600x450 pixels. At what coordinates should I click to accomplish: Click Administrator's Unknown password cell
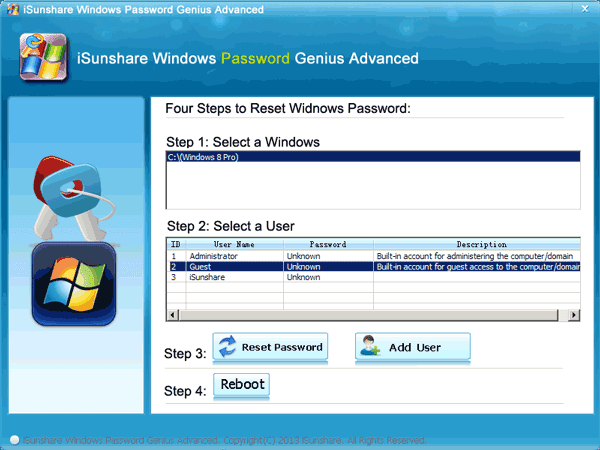pyautogui.click(x=328, y=256)
